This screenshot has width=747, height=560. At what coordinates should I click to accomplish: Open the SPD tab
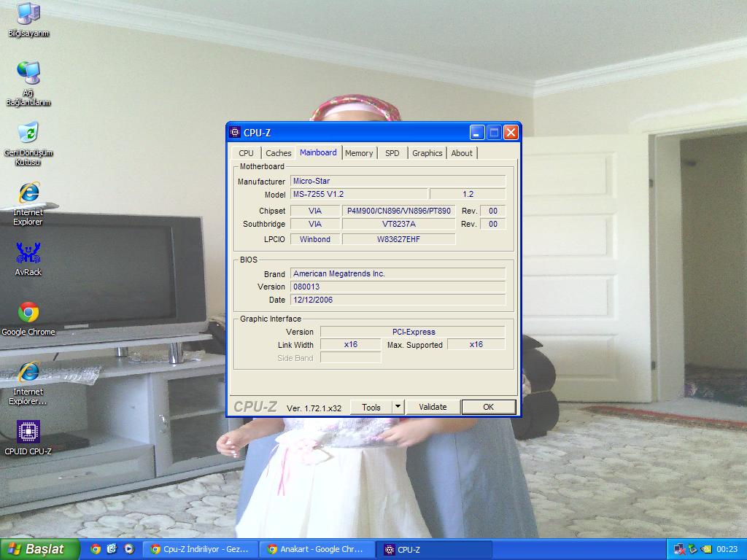click(x=392, y=153)
